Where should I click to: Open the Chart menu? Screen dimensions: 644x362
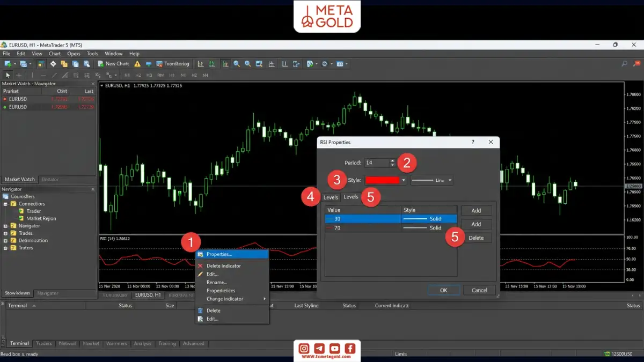coord(55,54)
